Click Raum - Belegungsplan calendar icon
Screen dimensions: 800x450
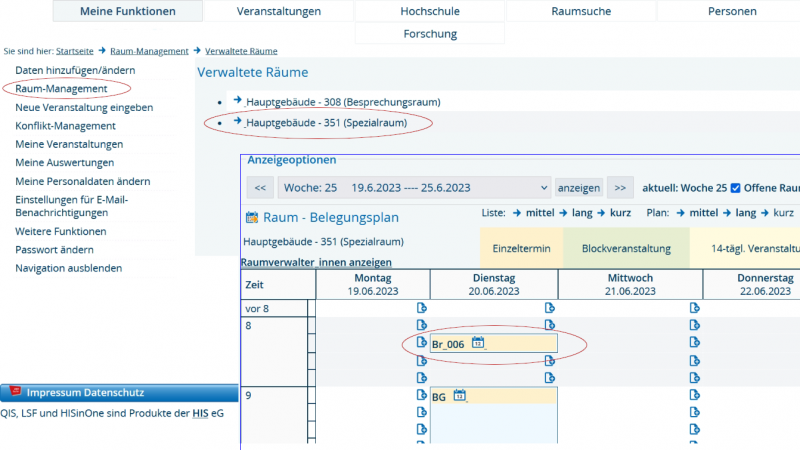click(252, 217)
